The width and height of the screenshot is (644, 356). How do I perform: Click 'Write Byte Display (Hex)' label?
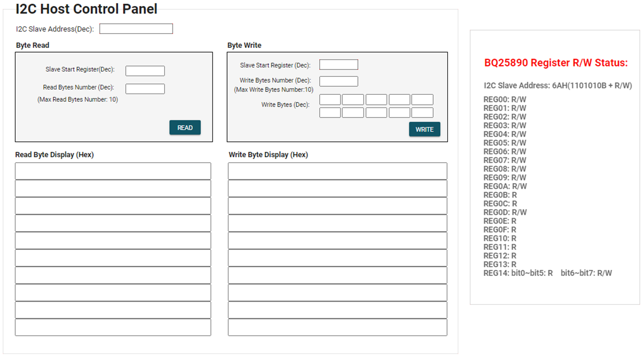point(268,155)
